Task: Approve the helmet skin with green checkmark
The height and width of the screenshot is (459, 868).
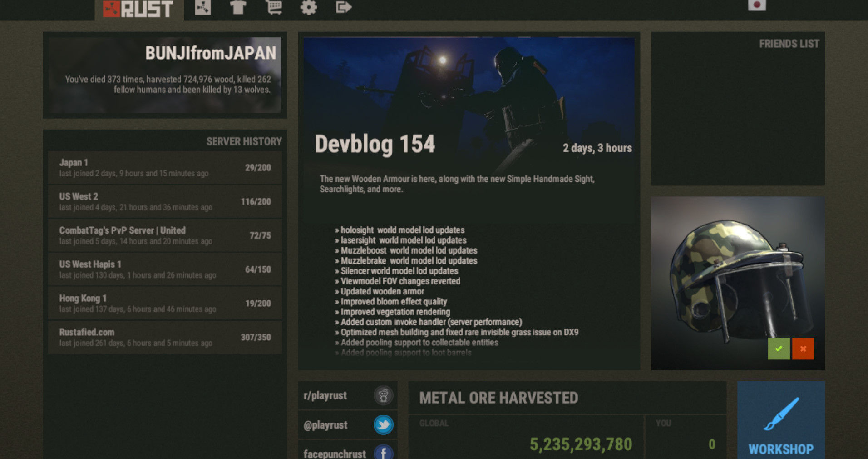Action: pos(779,349)
